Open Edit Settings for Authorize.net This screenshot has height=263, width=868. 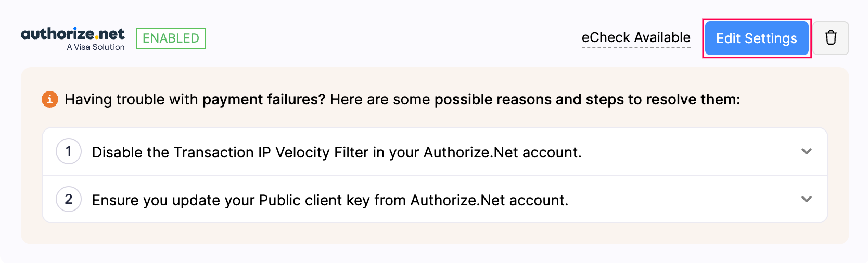click(756, 38)
